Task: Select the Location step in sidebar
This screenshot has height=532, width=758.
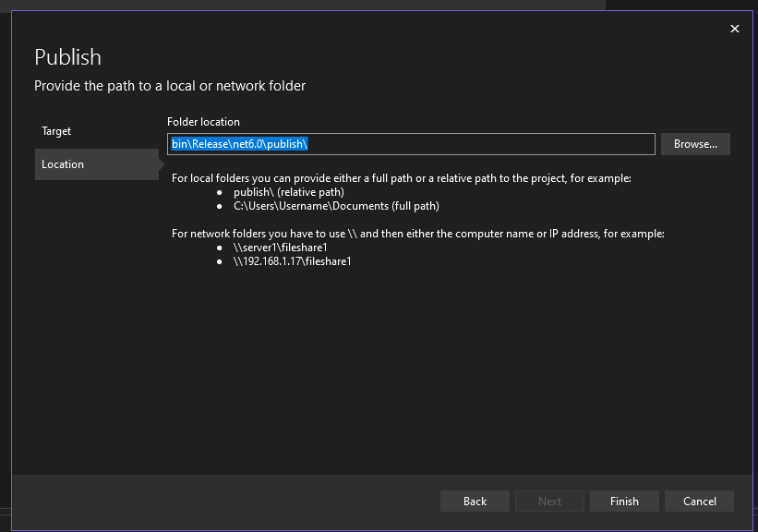Action: pos(63,164)
